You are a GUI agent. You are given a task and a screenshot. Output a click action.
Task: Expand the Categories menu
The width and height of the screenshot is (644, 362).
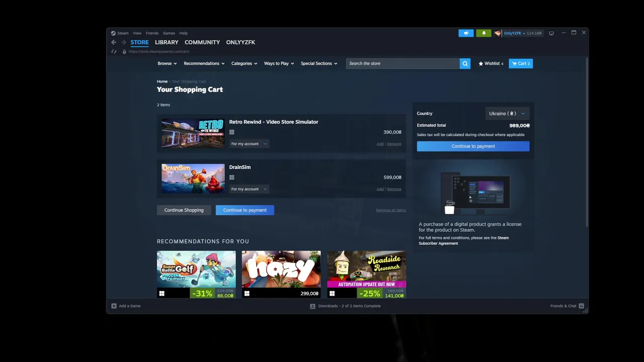[x=244, y=63]
